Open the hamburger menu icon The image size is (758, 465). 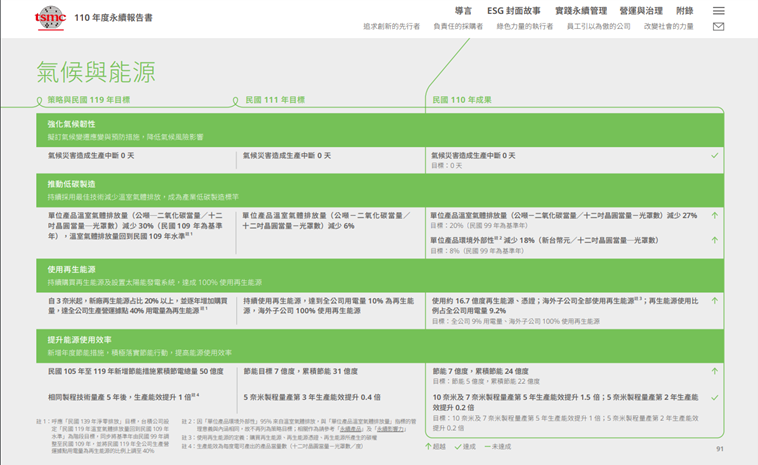click(x=718, y=10)
